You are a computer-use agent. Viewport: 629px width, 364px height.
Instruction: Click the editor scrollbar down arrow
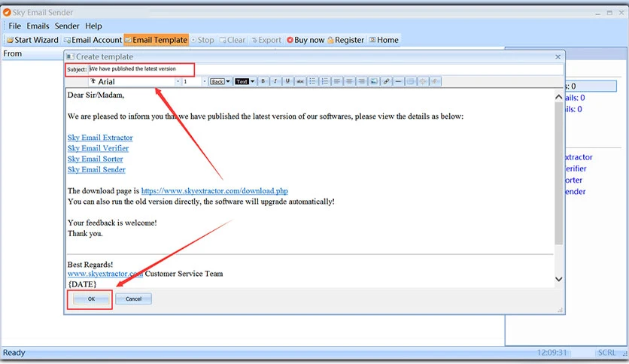pyautogui.click(x=558, y=279)
